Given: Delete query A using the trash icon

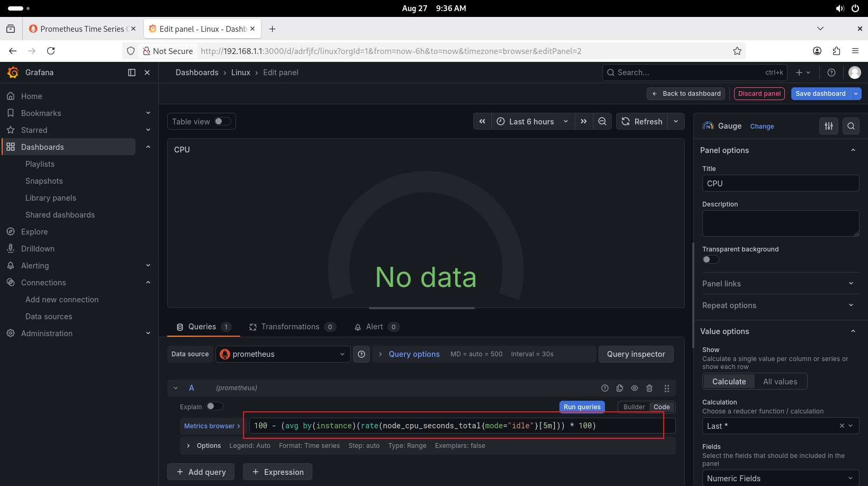Looking at the screenshot, I should click(649, 388).
